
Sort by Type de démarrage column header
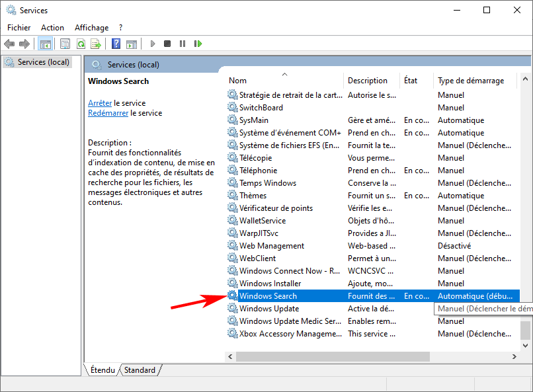coord(475,81)
